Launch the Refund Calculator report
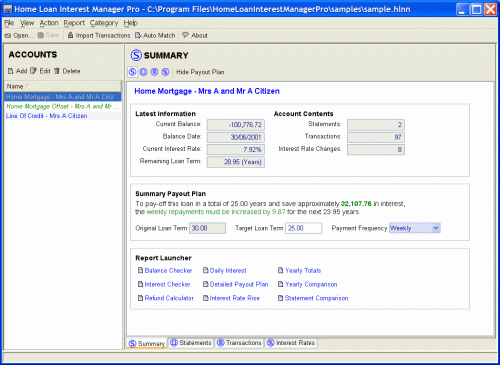Screen dimensions: 500x365 tap(169, 298)
